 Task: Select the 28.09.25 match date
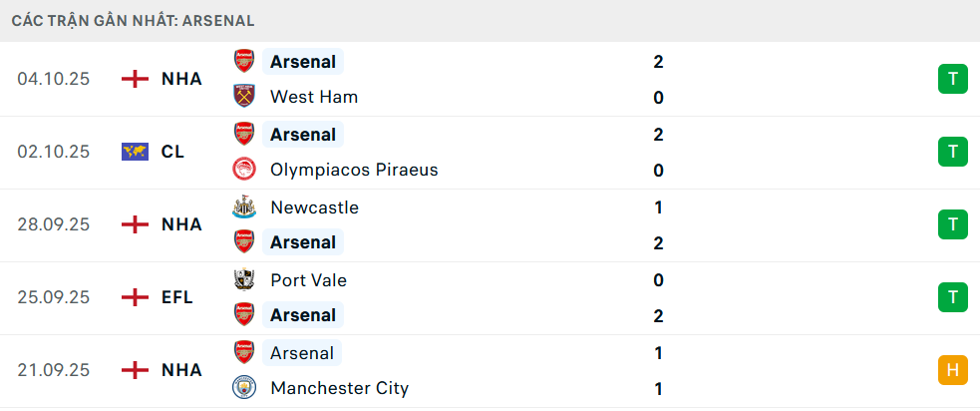54,224
